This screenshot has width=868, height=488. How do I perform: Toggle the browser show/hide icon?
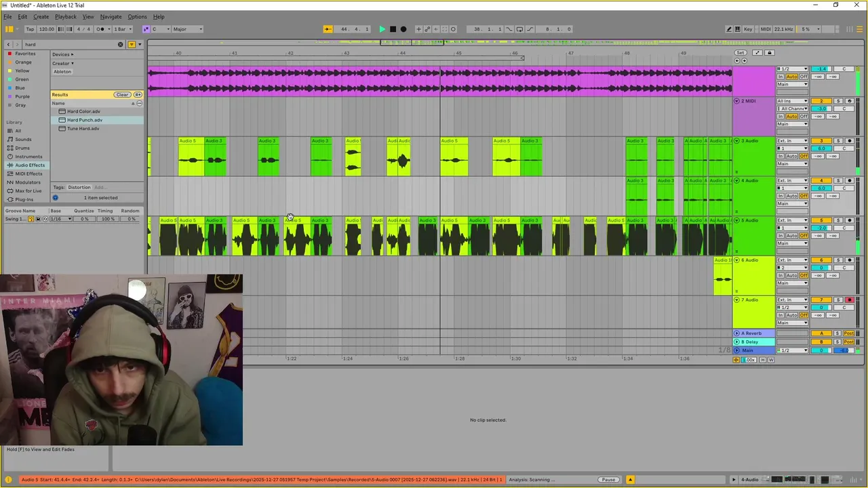(x=9, y=29)
